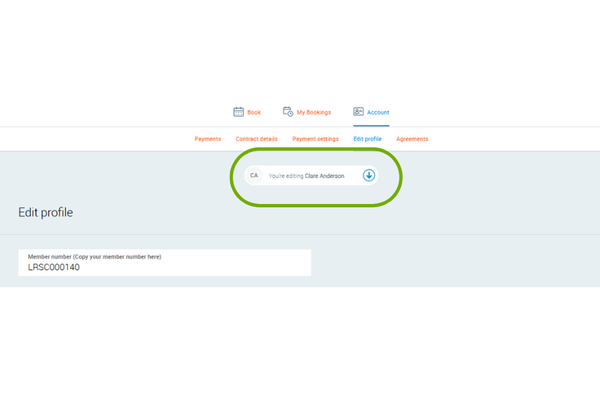Expand member switcher with blue down arrow
This screenshot has width=600, height=400.
368,175
